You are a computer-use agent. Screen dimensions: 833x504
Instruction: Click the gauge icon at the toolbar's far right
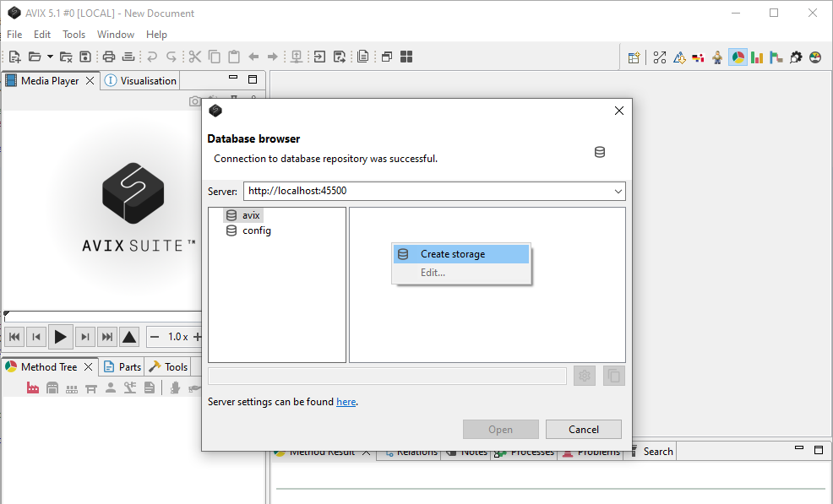coord(815,57)
